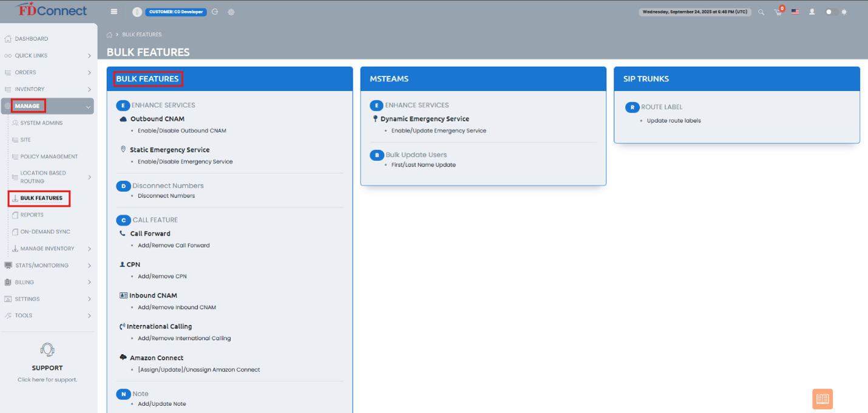The image size is (868, 413).
Task: Click Update route labels link
Action: 674,120
